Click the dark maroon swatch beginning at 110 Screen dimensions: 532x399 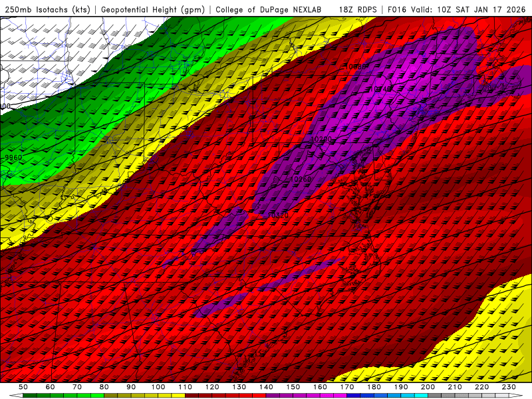(x=192, y=396)
